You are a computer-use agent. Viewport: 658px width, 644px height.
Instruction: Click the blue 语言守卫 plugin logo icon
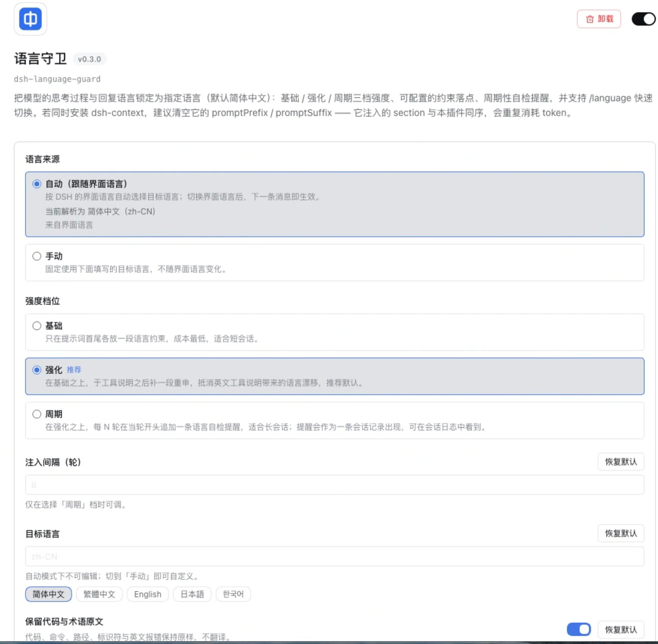coord(30,19)
